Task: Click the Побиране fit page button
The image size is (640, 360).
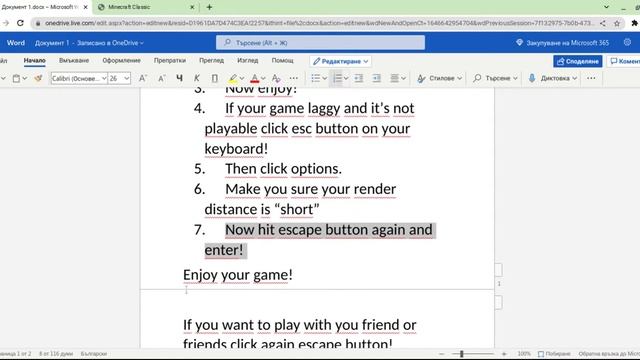Action: click(x=554, y=354)
